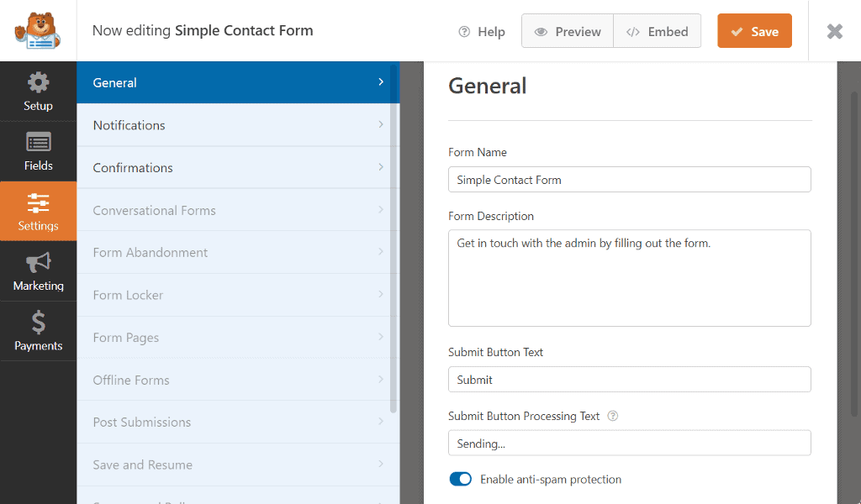Click the Help question mark icon
The width and height of the screenshot is (861, 504).
(x=464, y=32)
